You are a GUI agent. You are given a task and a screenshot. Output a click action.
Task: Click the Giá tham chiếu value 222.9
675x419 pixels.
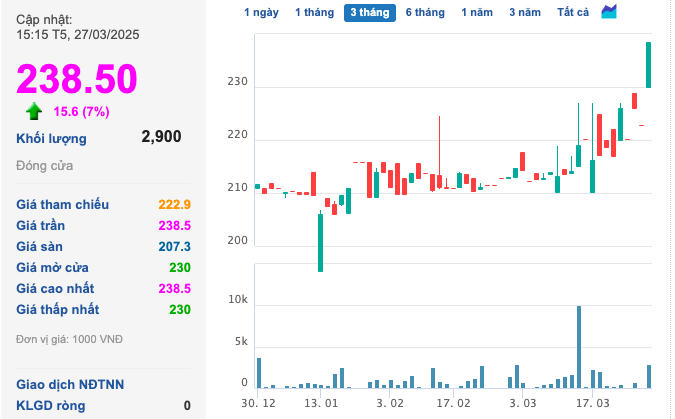click(x=174, y=204)
